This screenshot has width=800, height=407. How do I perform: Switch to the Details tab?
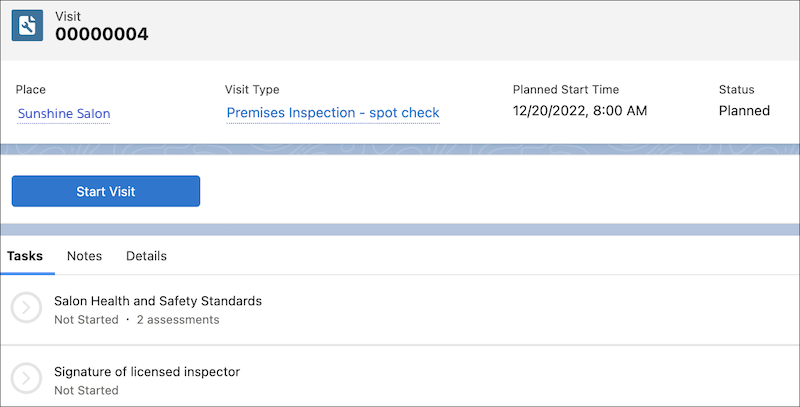point(146,256)
